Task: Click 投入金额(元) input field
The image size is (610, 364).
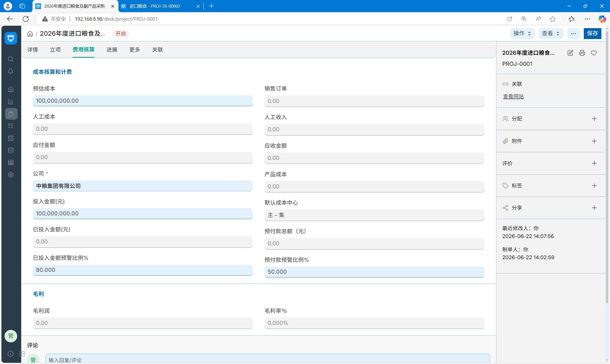Action: click(x=143, y=213)
